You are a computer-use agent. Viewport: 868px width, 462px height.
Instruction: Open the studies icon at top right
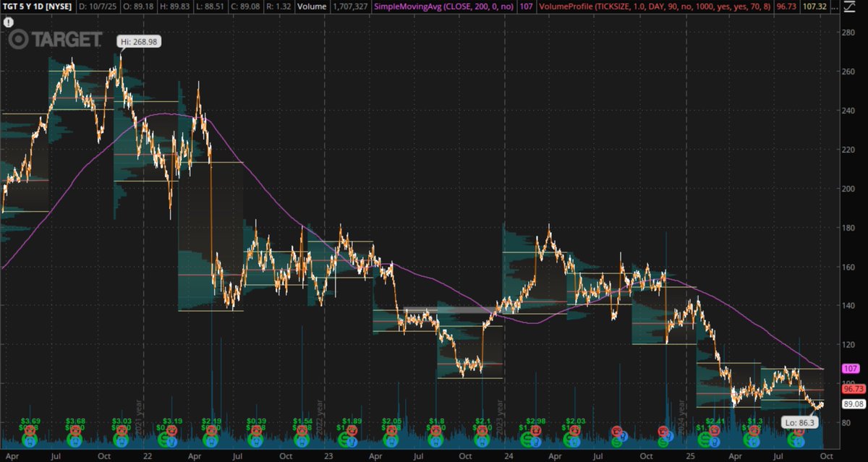coord(848,7)
